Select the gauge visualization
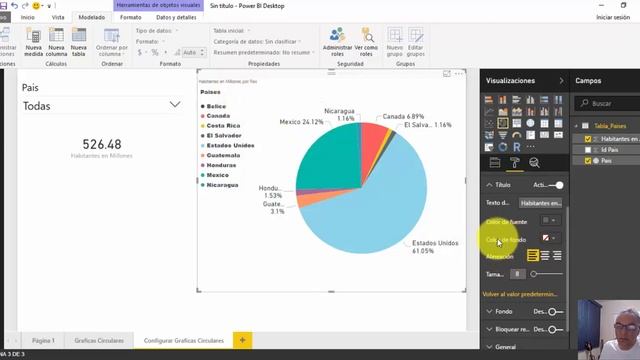Screen dimensions: 640x360 tap(516, 135)
